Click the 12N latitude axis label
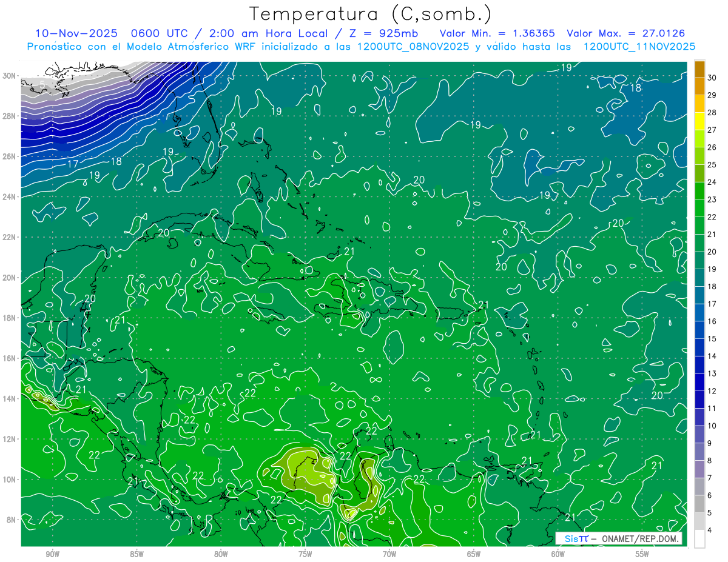Viewport: 728px width, 562px height. click(x=10, y=439)
